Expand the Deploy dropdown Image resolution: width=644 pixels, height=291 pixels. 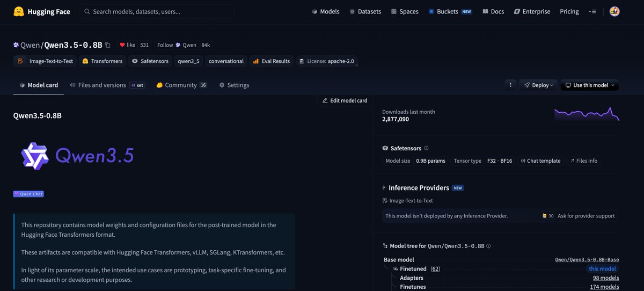click(x=539, y=85)
